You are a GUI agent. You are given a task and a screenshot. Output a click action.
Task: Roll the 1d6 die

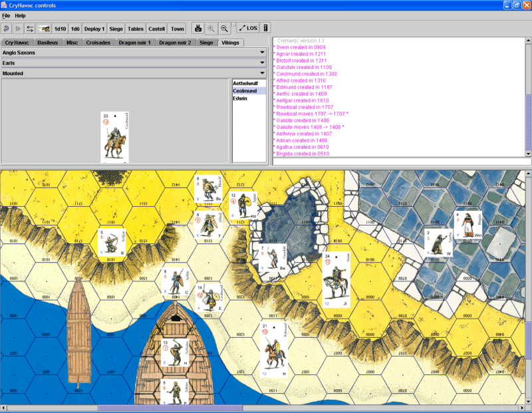pos(75,29)
